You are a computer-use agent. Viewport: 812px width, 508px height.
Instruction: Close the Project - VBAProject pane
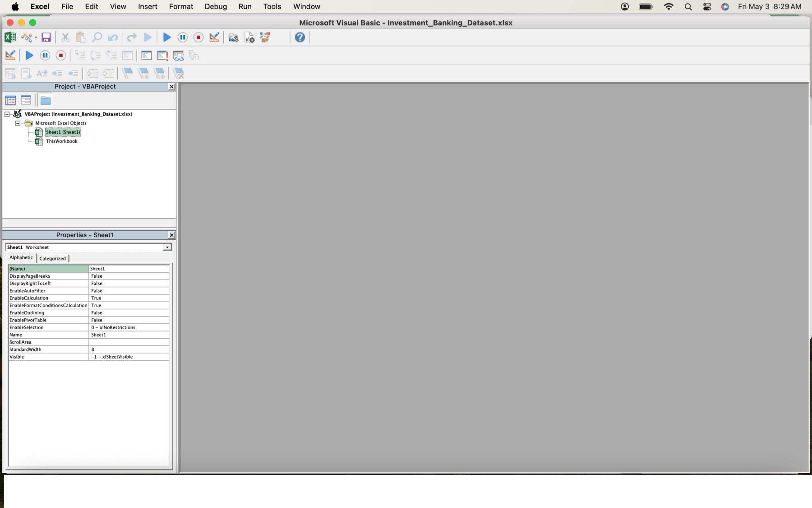coord(171,87)
